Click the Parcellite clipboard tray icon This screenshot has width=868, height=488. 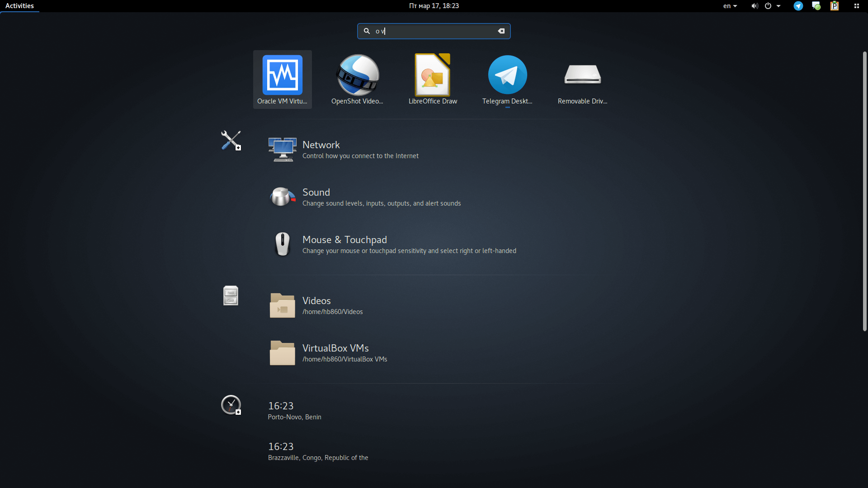[x=835, y=6]
